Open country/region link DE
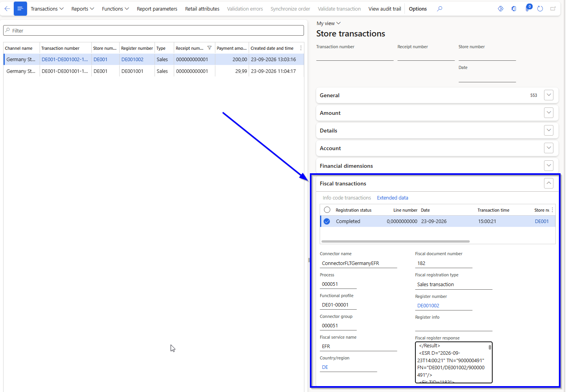Viewport: 566px width, 392px height. (x=325, y=367)
